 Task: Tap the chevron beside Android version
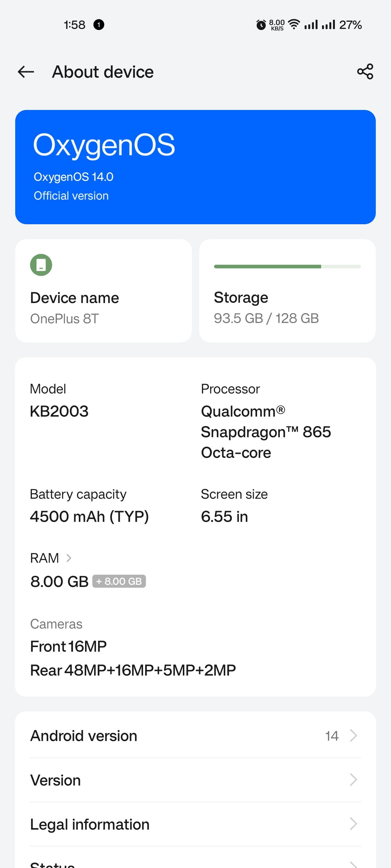tap(354, 736)
